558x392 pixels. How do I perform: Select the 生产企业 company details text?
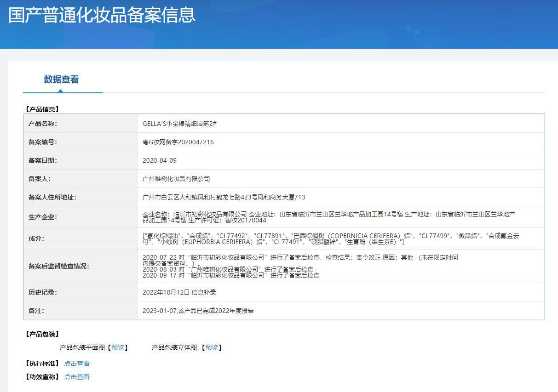point(329,217)
